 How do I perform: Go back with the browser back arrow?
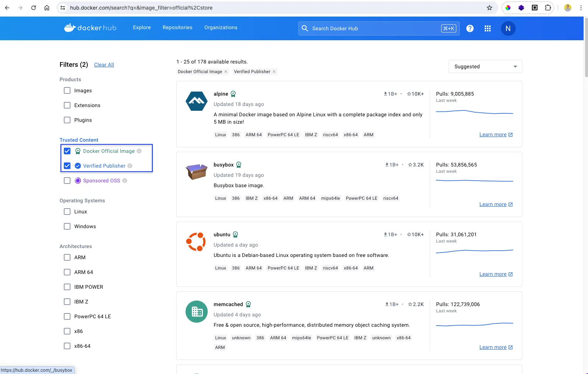[7, 8]
